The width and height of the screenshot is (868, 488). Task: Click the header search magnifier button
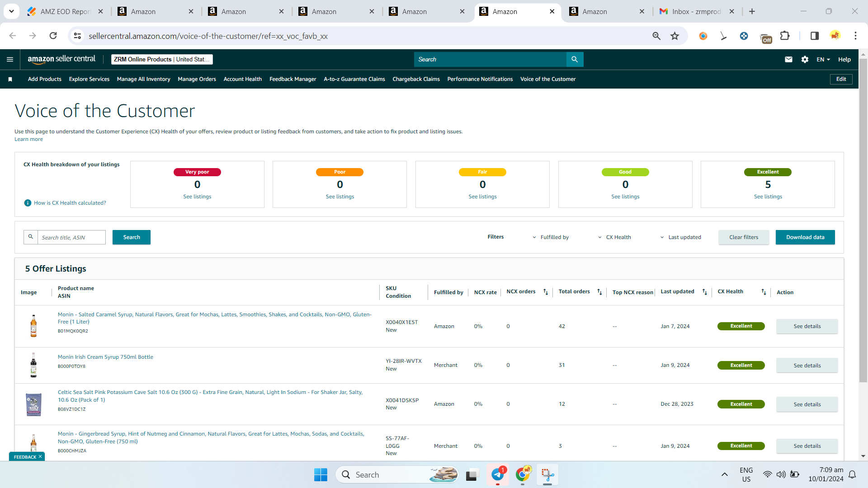pyautogui.click(x=575, y=59)
